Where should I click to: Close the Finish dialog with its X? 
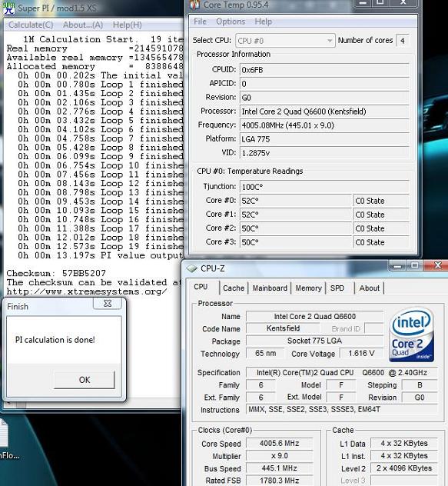108,303
